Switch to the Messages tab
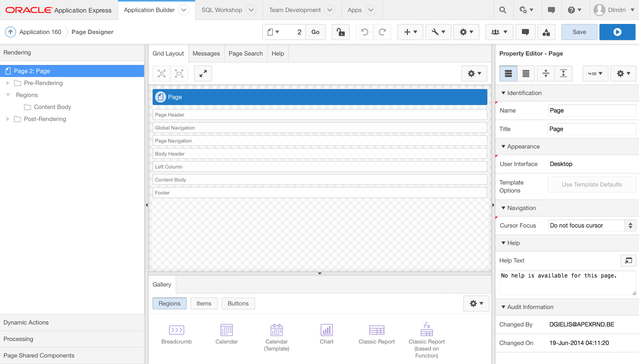The width and height of the screenshot is (639, 364). [x=206, y=53]
